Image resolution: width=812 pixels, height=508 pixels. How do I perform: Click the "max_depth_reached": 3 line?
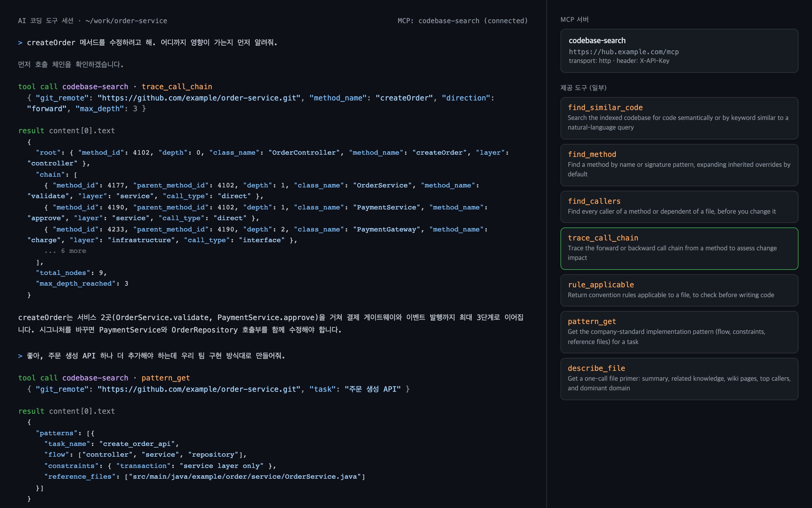point(82,284)
